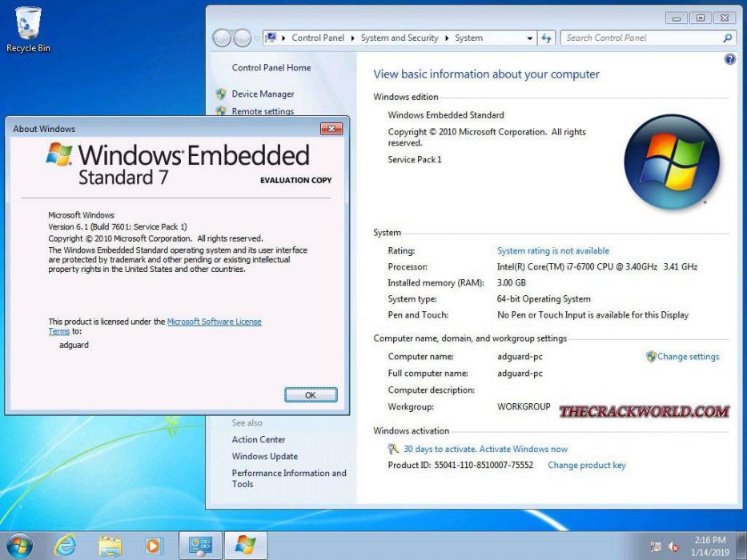Click the shield icon beside Remote settings
Viewport: 747px width, 560px height.
pyautogui.click(x=220, y=111)
